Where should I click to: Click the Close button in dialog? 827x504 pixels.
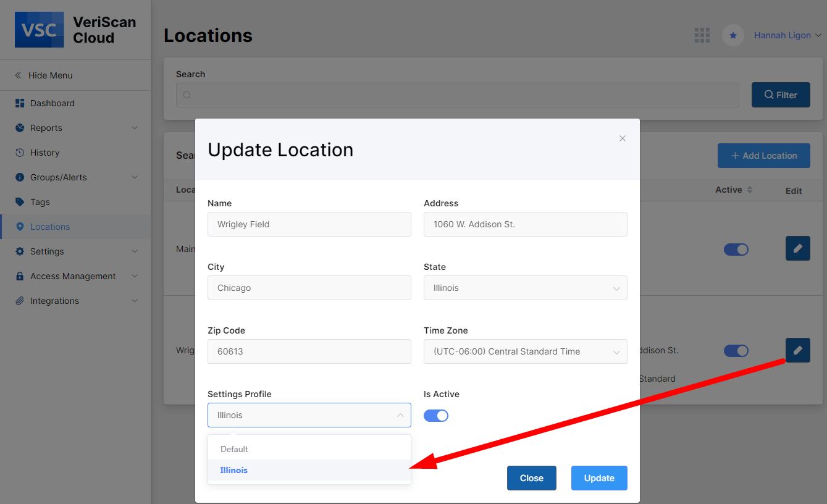pyautogui.click(x=532, y=478)
